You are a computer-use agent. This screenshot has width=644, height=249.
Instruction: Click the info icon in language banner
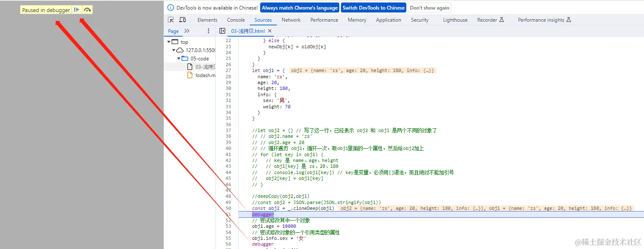(171, 7)
